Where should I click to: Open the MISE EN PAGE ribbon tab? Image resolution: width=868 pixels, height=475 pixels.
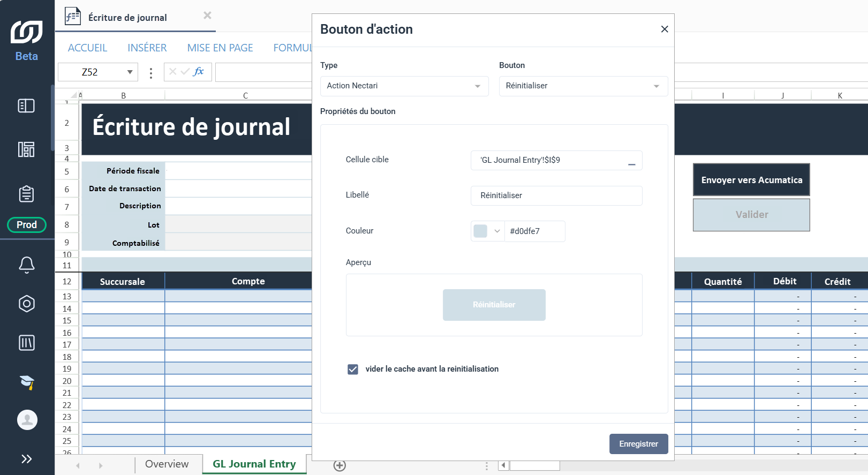point(220,48)
